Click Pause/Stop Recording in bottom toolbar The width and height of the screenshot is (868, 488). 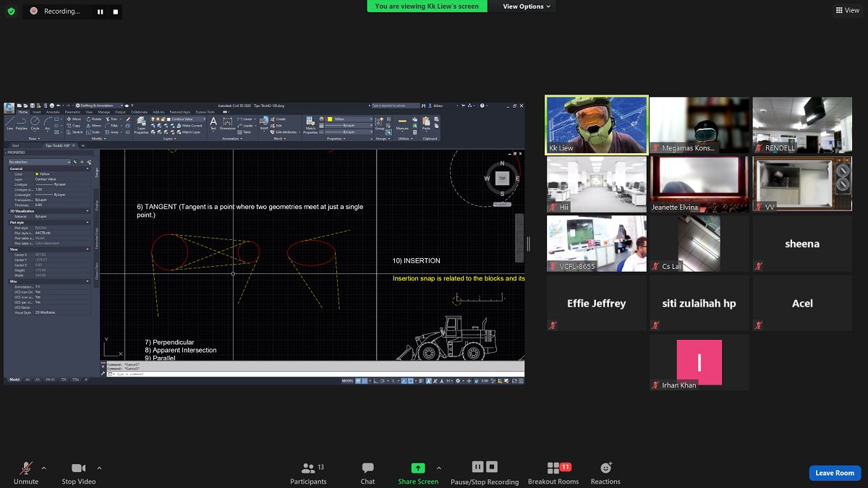485,474
